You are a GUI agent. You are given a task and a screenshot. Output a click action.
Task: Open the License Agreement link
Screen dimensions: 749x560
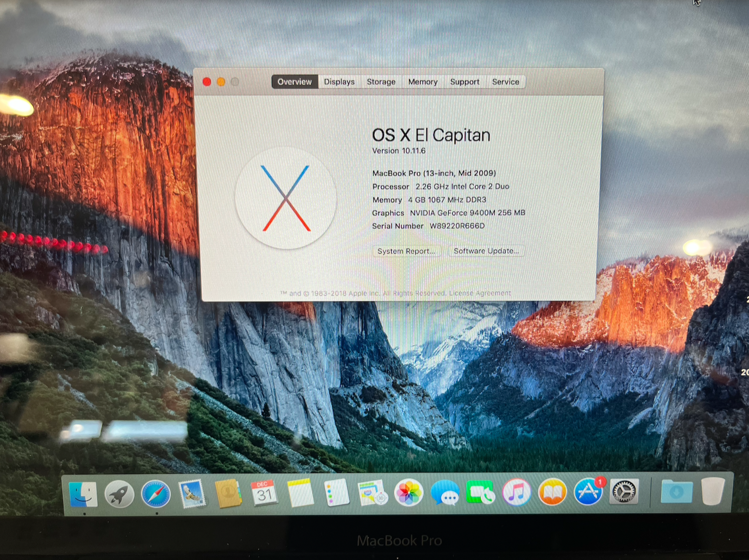(480, 293)
